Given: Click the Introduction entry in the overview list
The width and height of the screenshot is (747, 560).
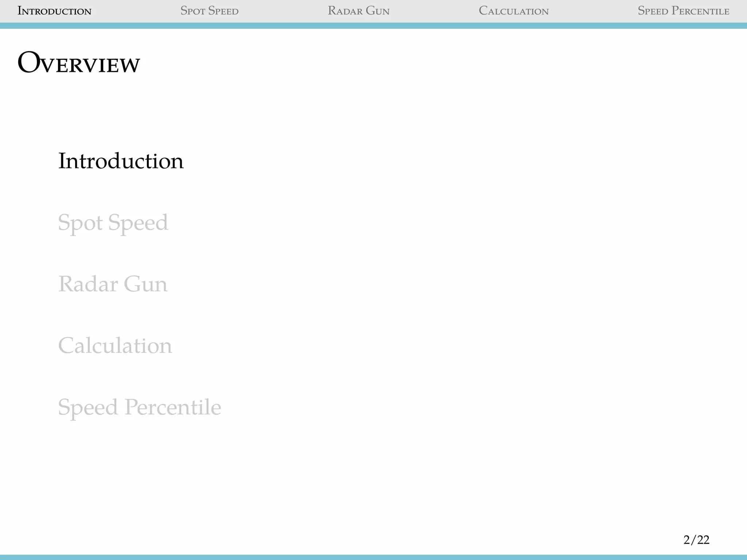Looking at the screenshot, I should 121,161.
